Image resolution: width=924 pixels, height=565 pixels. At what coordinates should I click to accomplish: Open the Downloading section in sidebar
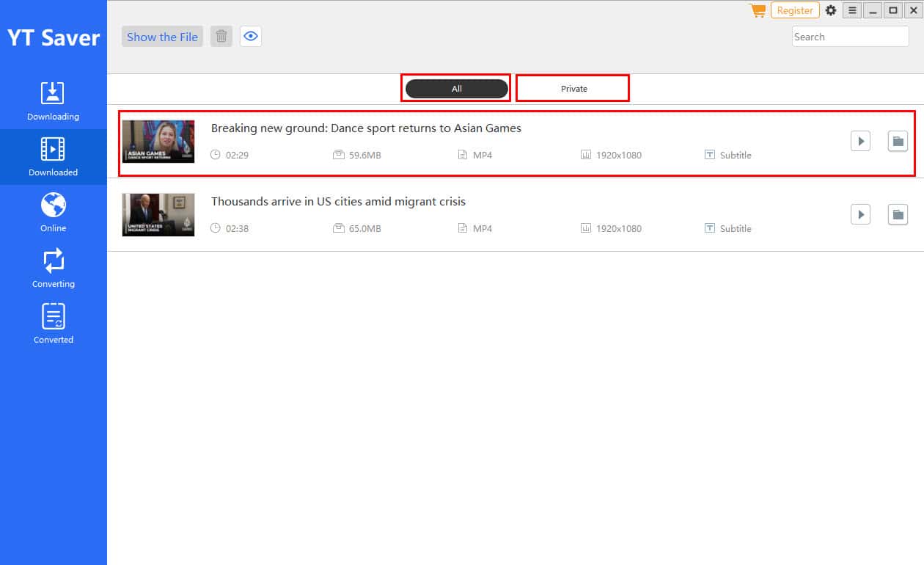tap(53, 101)
